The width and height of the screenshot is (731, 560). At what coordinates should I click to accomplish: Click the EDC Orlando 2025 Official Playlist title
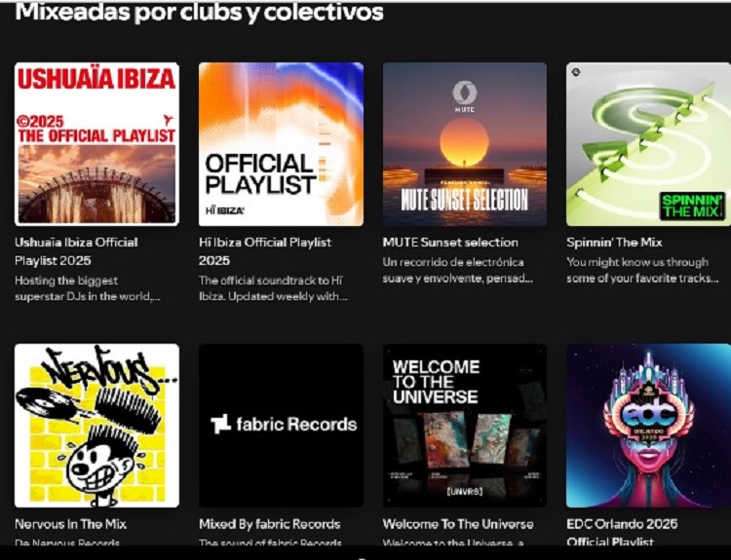click(x=622, y=533)
